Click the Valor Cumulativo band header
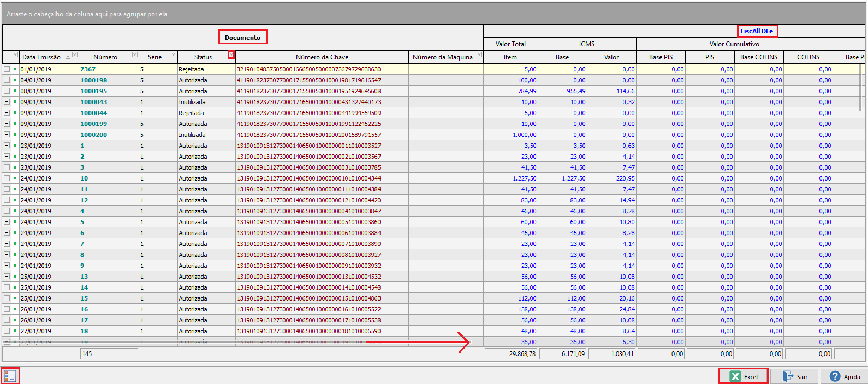The height and width of the screenshot is (384, 868). 734,44
